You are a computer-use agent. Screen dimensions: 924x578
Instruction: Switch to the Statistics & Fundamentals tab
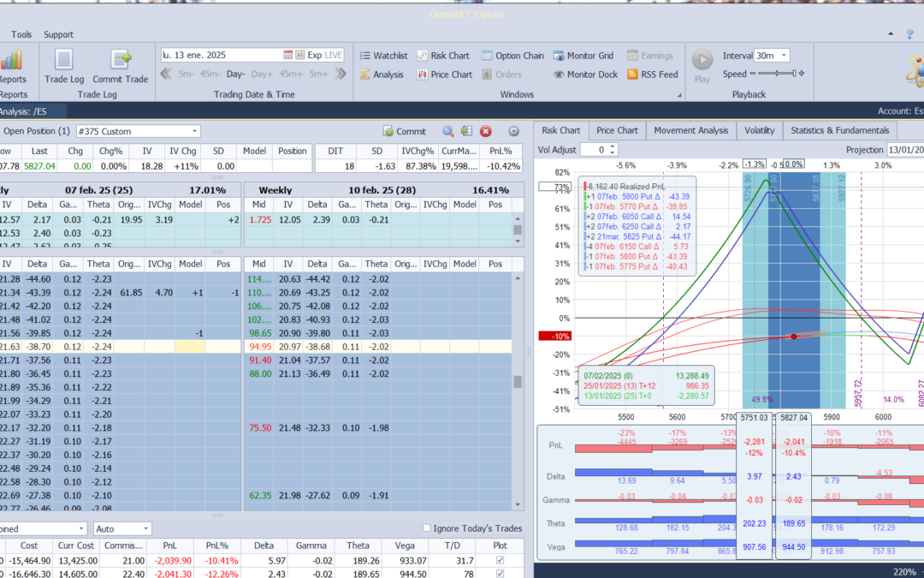(x=840, y=130)
